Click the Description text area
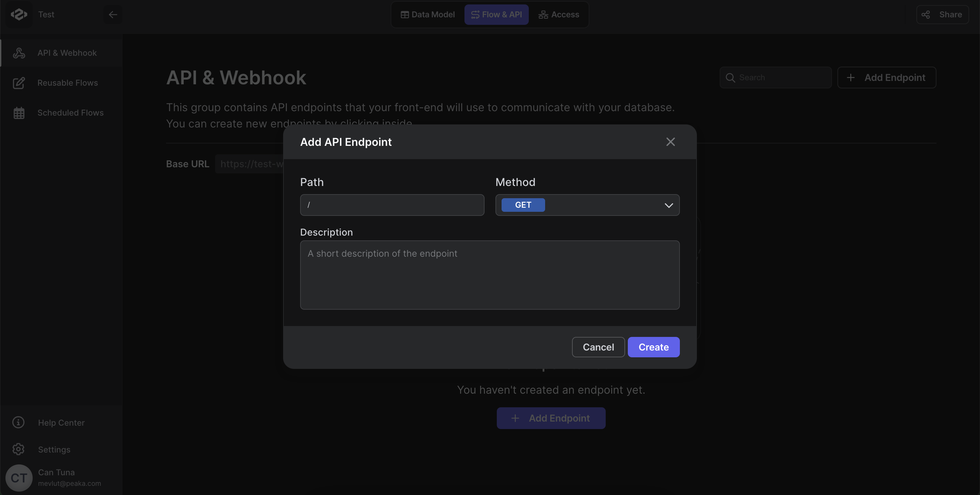The height and width of the screenshot is (495, 980). point(490,275)
